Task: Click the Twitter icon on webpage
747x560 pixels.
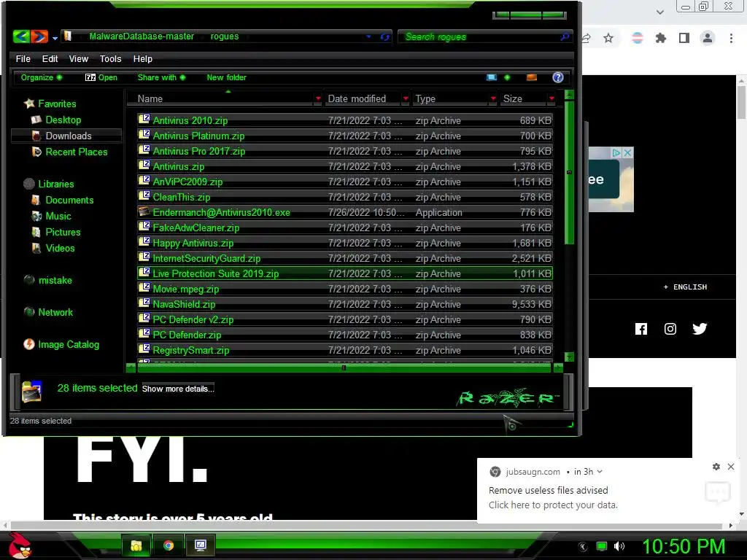Action: pos(700,329)
